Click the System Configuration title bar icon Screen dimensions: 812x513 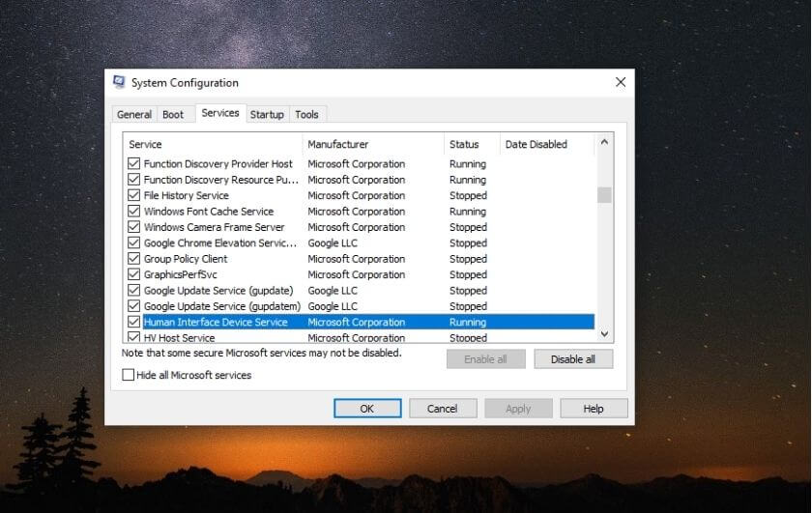[119, 83]
